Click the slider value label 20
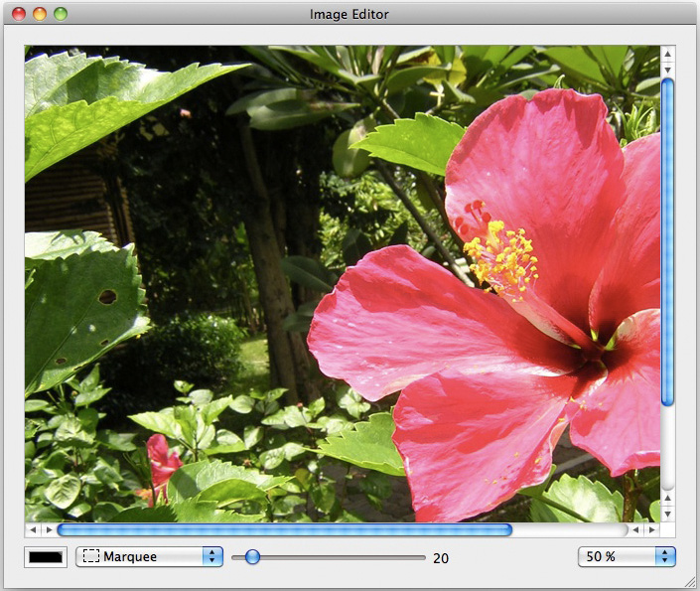The image size is (700, 591). 441,558
